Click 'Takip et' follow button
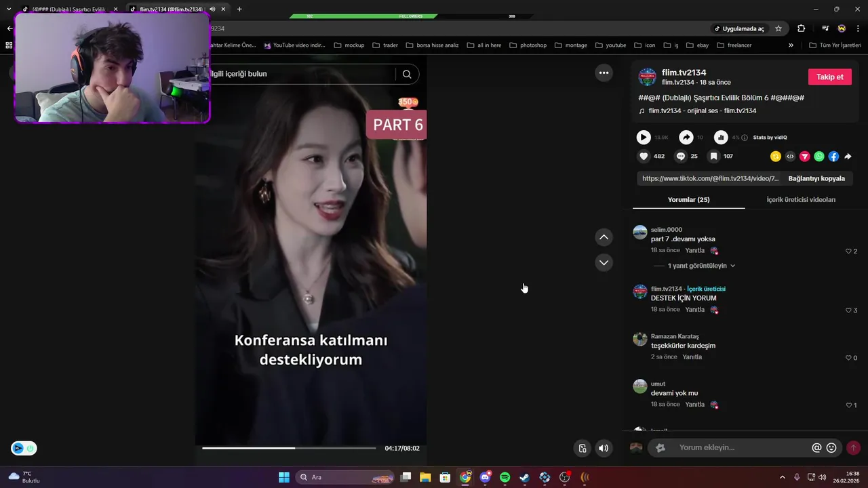Screen dimensions: 868x488 (x=829, y=77)
